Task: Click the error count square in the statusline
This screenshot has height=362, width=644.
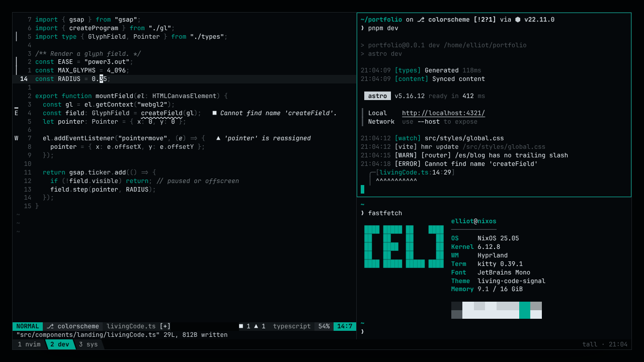Action: click(x=241, y=326)
